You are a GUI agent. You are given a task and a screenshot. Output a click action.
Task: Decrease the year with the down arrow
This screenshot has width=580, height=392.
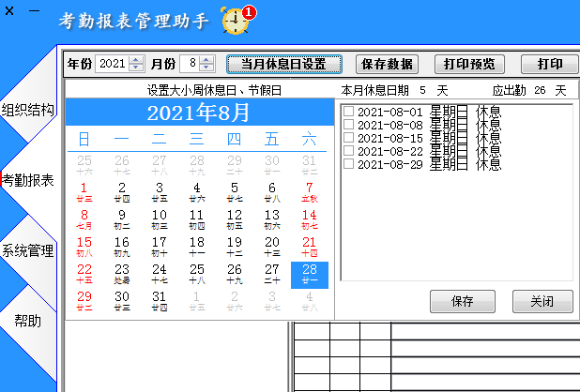pyautogui.click(x=136, y=68)
